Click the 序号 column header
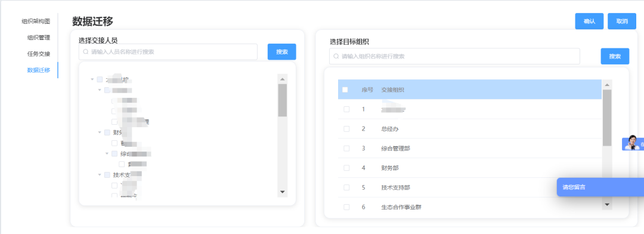 pos(367,90)
